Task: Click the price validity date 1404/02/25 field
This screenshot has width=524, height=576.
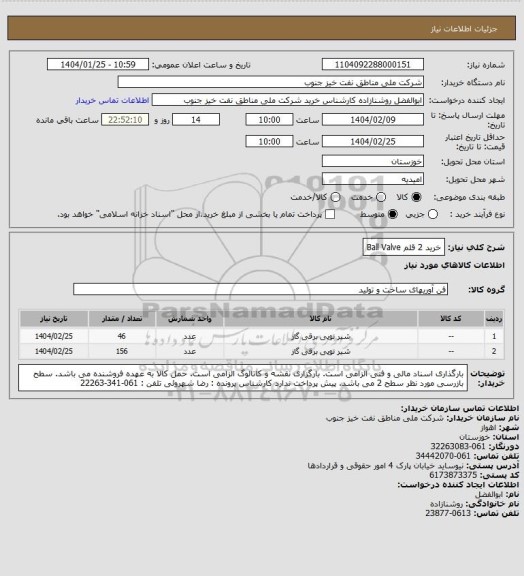Action: point(373,141)
